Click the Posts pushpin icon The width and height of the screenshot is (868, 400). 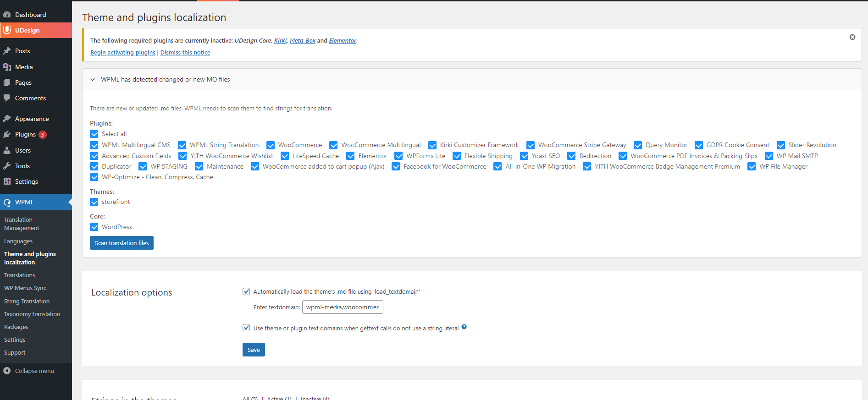pos(7,51)
